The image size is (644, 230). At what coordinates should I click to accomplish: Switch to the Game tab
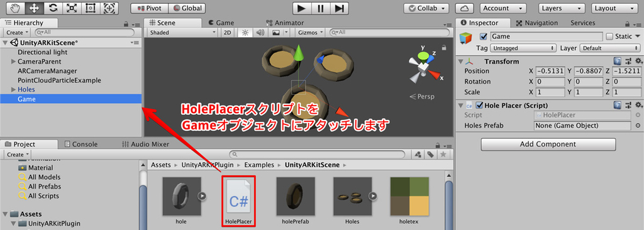(x=221, y=23)
